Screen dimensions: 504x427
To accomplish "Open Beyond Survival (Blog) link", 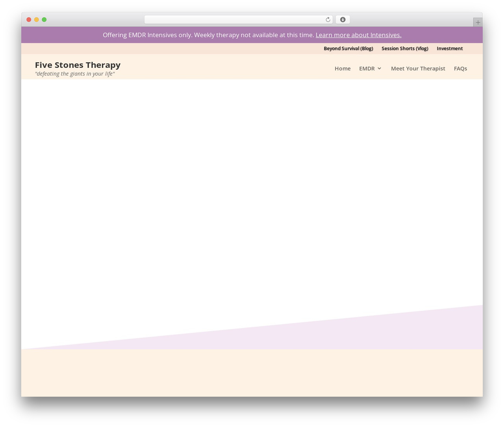I will click(348, 48).
